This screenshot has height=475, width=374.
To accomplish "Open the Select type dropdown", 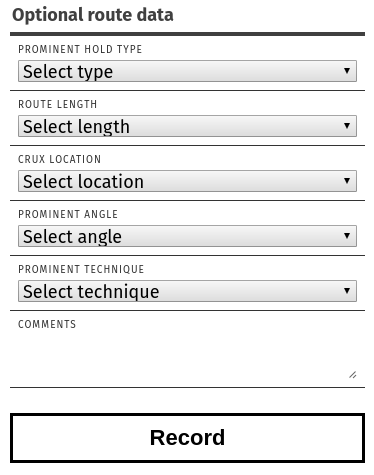I will coord(187,71).
